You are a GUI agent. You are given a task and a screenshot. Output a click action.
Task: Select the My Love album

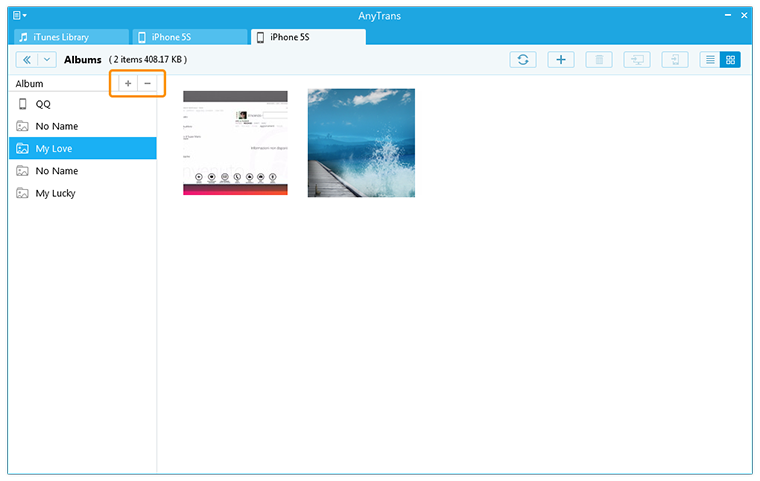[x=54, y=148]
